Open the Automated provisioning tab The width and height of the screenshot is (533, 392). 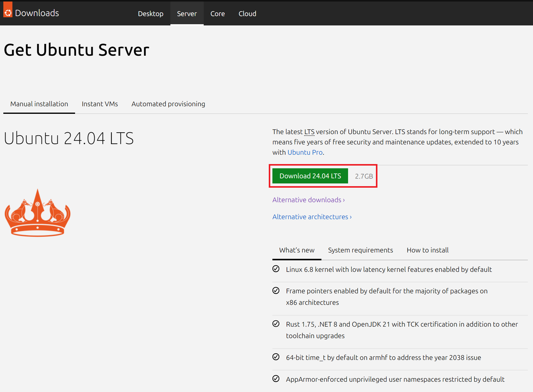click(168, 104)
